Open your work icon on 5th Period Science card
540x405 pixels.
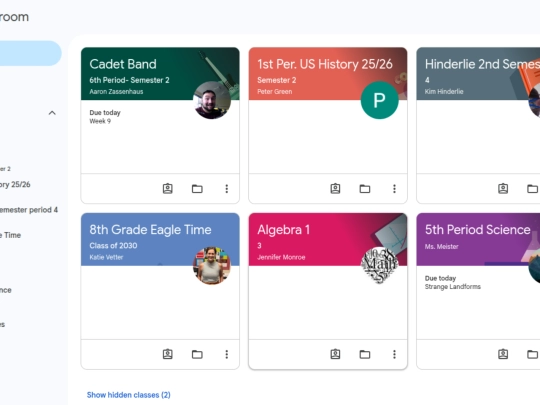[x=503, y=354]
